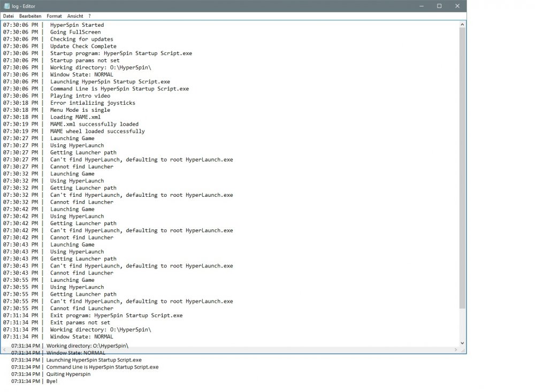
Task: Maximize the log Editor window
Action: [x=439, y=6]
